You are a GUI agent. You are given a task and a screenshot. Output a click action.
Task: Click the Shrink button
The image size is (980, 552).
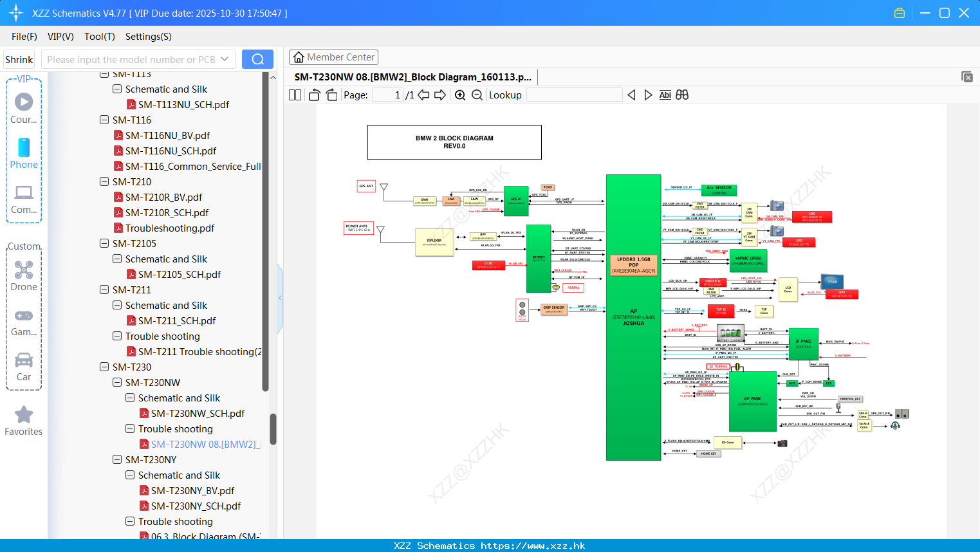click(x=19, y=59)
